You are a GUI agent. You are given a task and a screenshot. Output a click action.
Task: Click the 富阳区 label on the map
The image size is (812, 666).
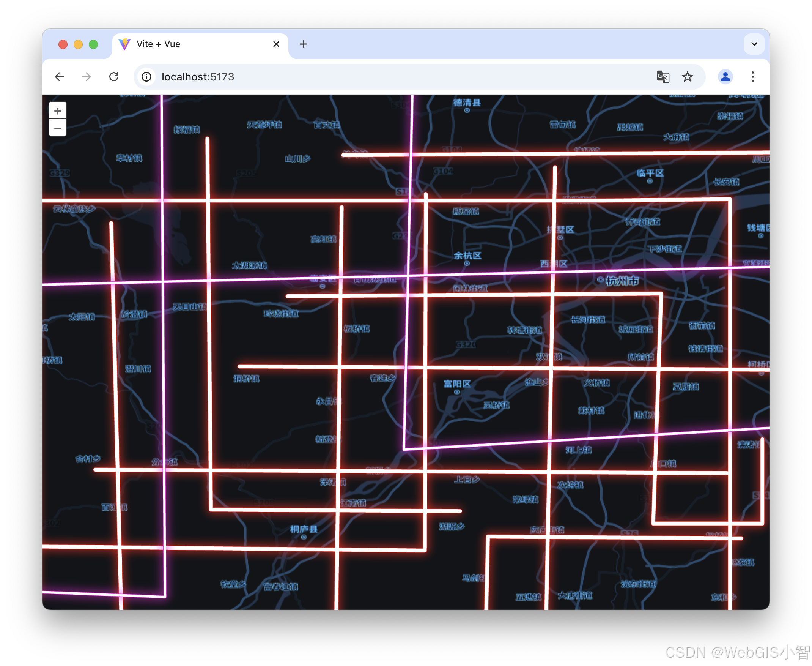click(x=457, y=384)
